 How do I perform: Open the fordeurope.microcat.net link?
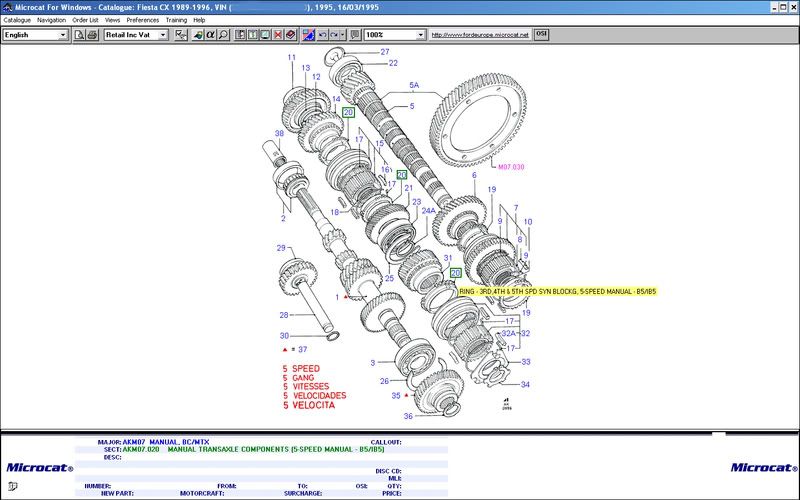(x=479, y=35)
